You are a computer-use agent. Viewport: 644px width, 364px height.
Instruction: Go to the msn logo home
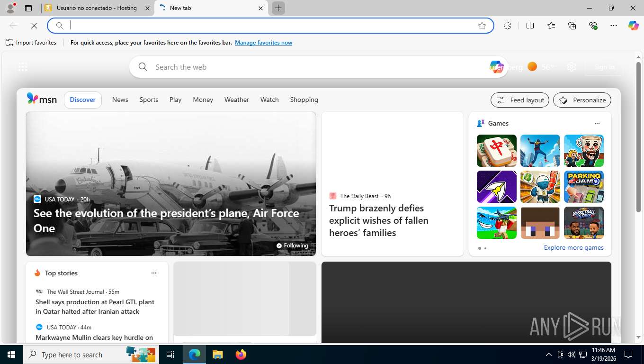[x=42, y=99]
